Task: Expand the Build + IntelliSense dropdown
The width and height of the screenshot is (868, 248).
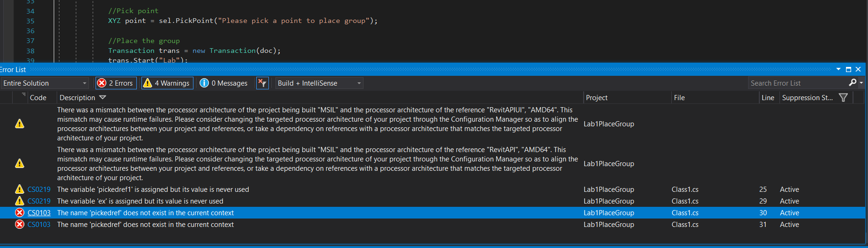Action: [319, 83]
